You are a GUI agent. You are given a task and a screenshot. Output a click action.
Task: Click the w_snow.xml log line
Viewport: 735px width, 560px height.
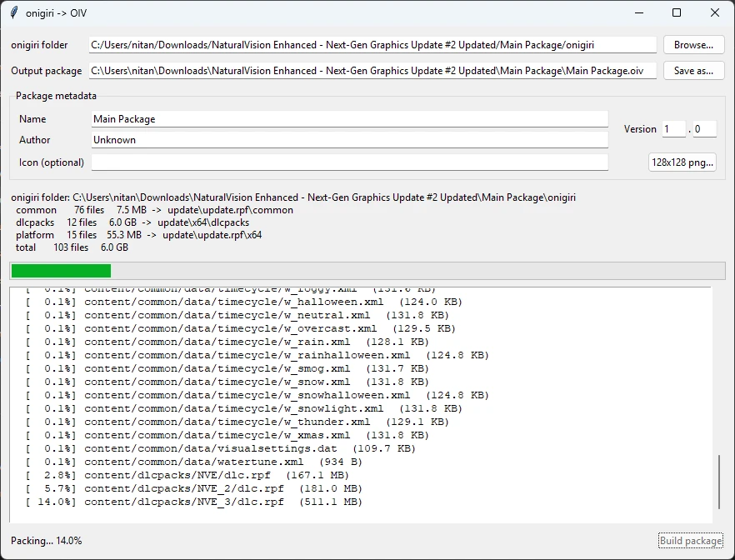(227, 382)
